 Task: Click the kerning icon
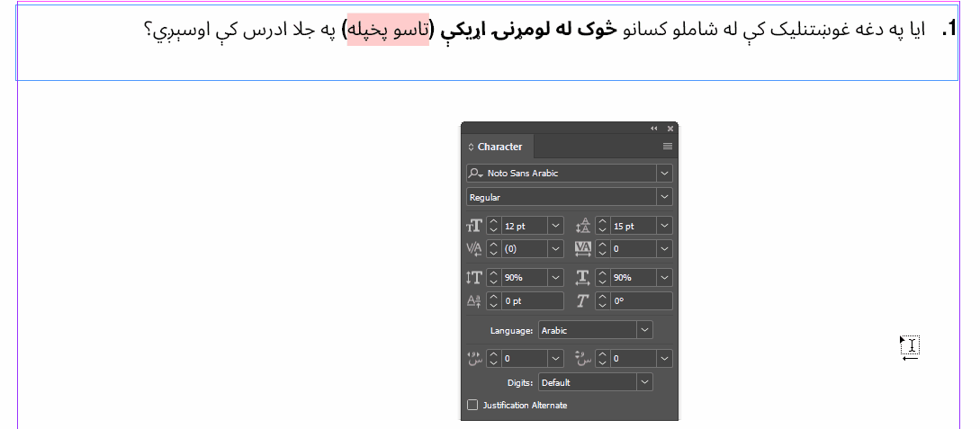coord(475,248)
